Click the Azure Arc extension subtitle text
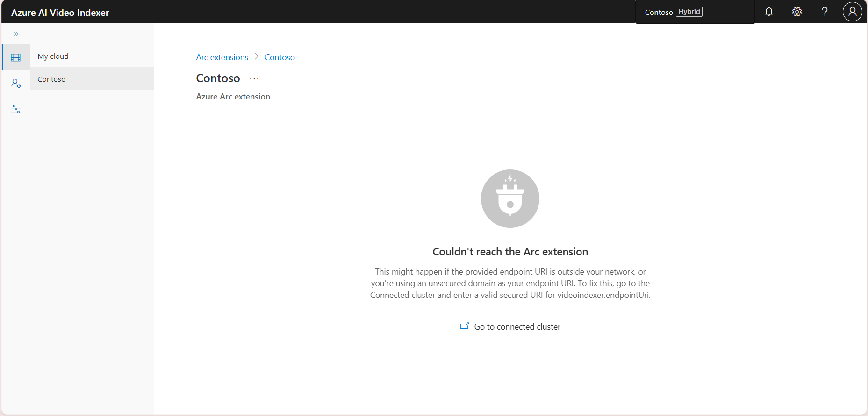 coord(233,97)
